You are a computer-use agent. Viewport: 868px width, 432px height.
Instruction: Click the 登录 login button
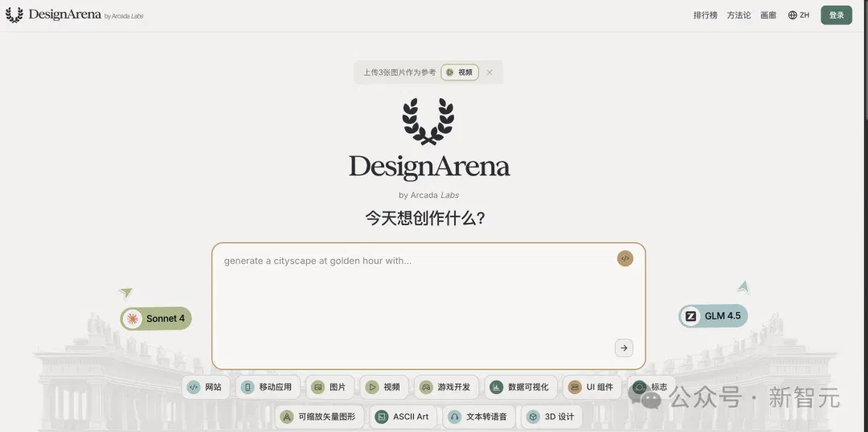837,15
